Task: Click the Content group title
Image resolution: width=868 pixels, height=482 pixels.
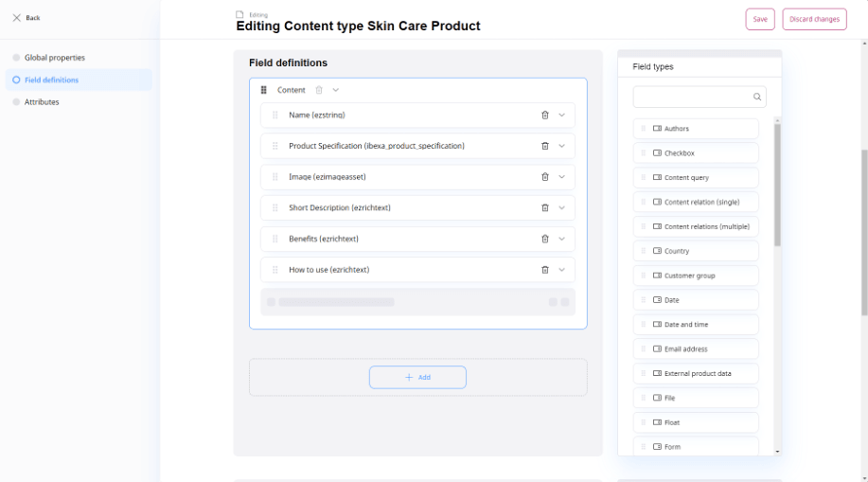Action: 292,90
